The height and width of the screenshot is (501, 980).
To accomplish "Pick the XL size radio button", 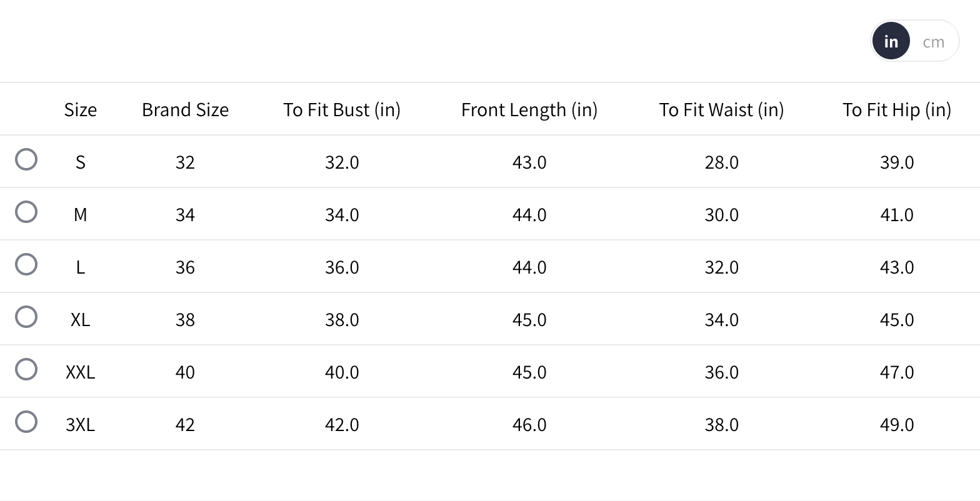I will [26, 317].
